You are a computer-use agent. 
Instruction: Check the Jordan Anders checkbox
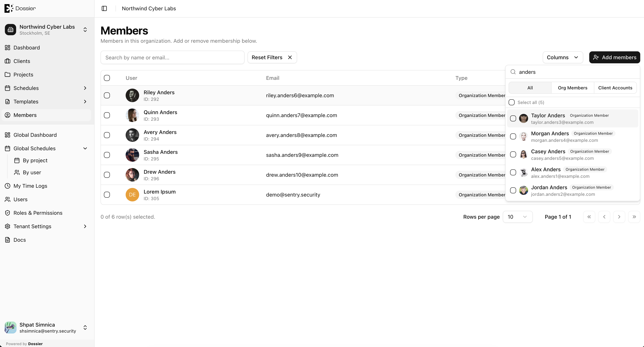click(x=513, y=190)
